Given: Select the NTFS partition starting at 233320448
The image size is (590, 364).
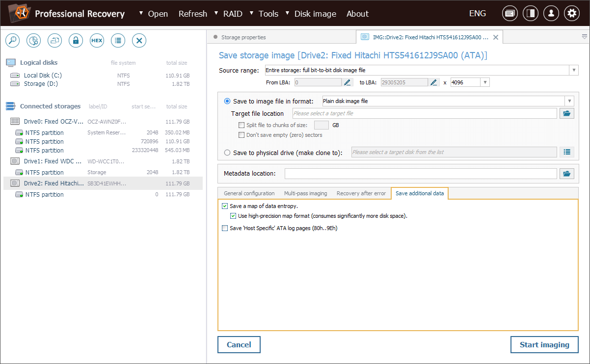Looking at the screenshot, I should [103, 151].
